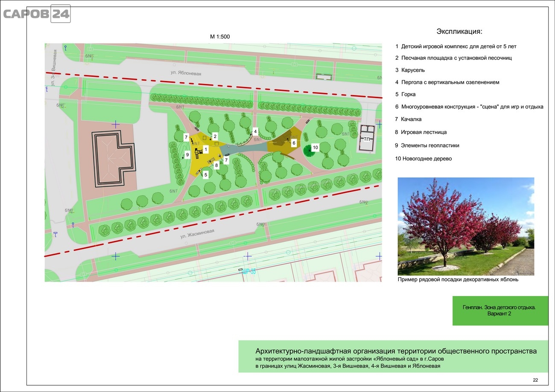Select legend entry 7 'Качалка'
555x392 pixels.
[408, 119]
